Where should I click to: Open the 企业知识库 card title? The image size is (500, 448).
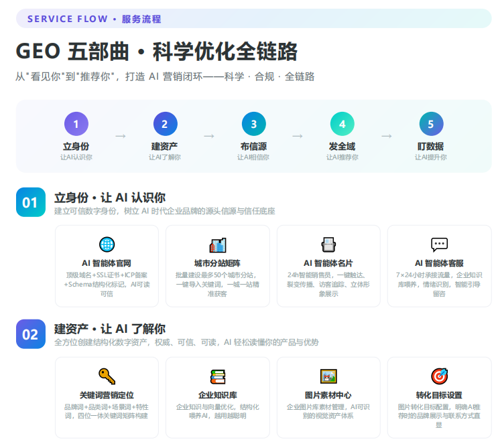point(217,395)
